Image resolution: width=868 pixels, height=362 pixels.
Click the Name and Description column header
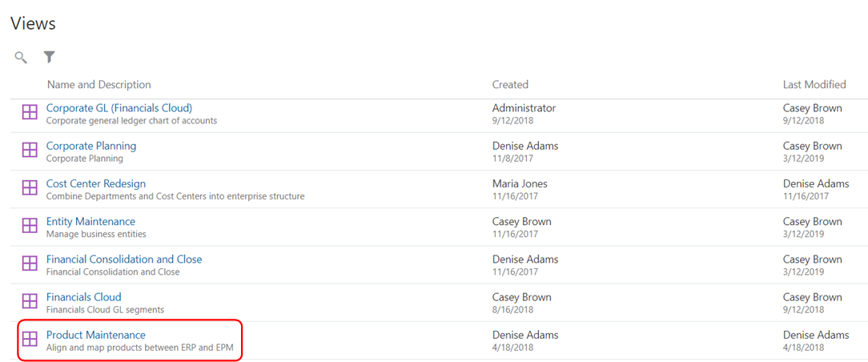(x=99, y=85)
